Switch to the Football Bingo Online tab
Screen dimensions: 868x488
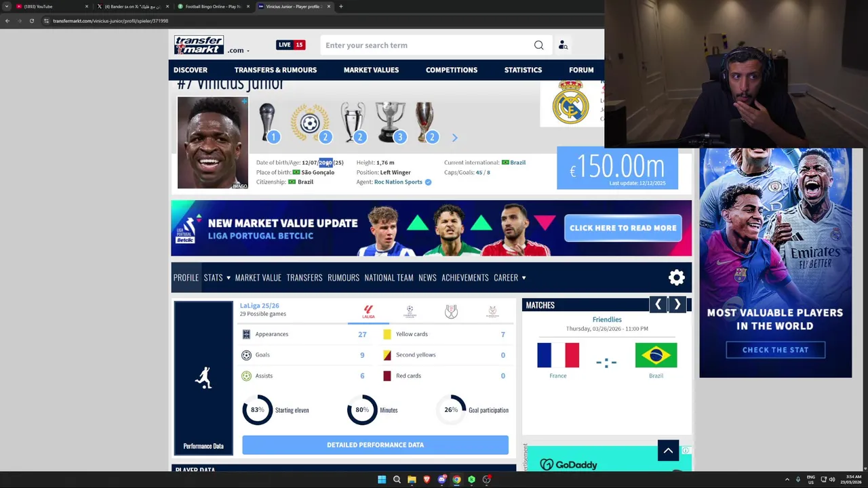[214, 6]
